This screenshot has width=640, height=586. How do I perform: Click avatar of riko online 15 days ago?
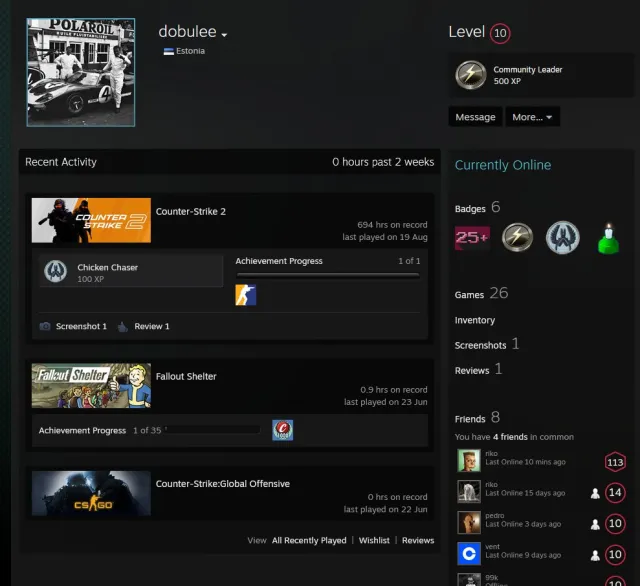[x=469, y=491]
